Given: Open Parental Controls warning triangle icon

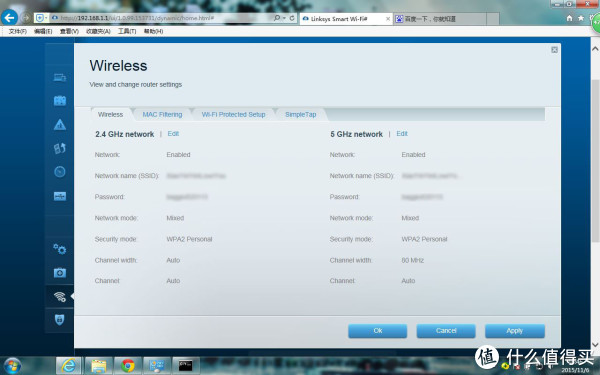Looking at the screenshot, I should point(60,125).
